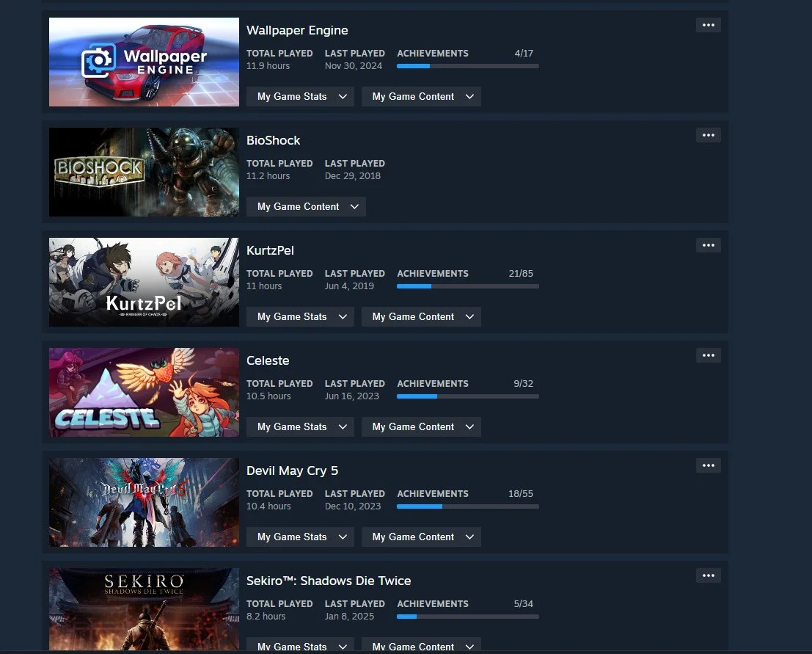
Task: Expand My Game Stats for KurtzPel
Action: pos(300,316)
